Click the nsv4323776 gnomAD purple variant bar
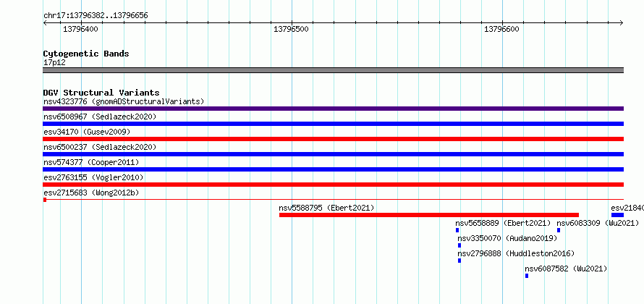Viewport: 644px width, 304px height. click(333, 109)
